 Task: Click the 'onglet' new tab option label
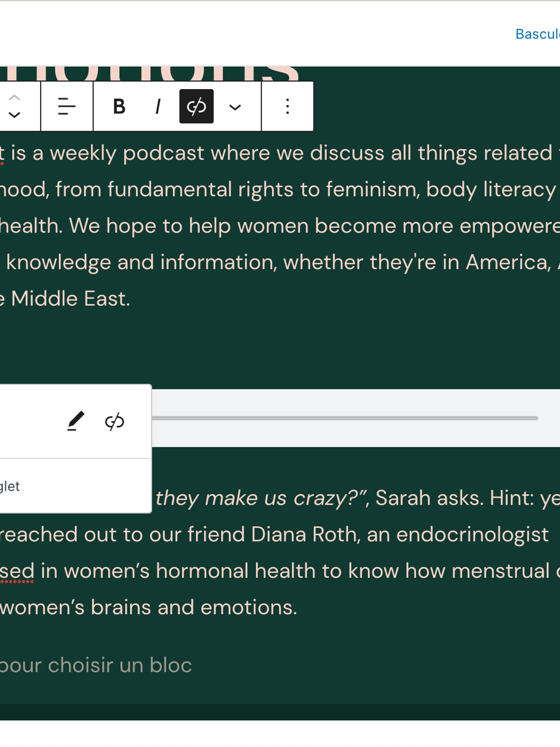(x=10, y=486)
